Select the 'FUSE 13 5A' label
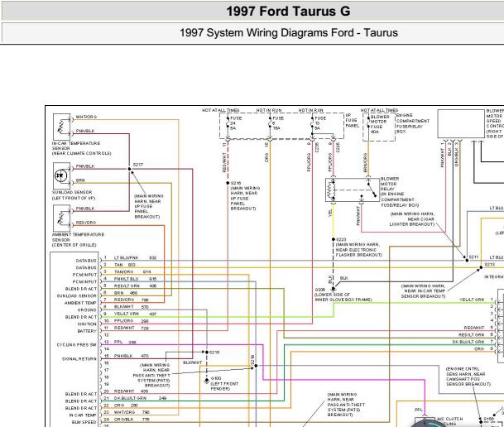Screen dimensions: 504x427 click(x=319, y=123)
